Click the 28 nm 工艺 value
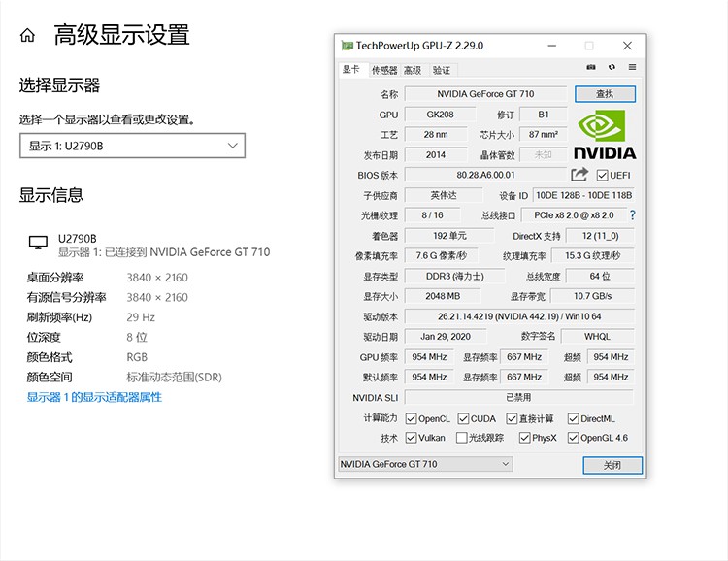728x561 pixels. click(436, 135)
